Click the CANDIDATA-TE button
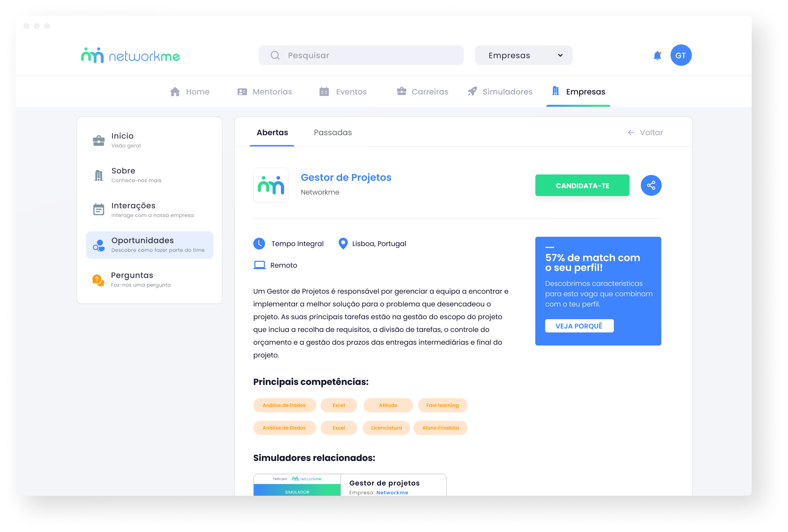The width and height of the screenshot is (788, 532). (x=582, y=186)
